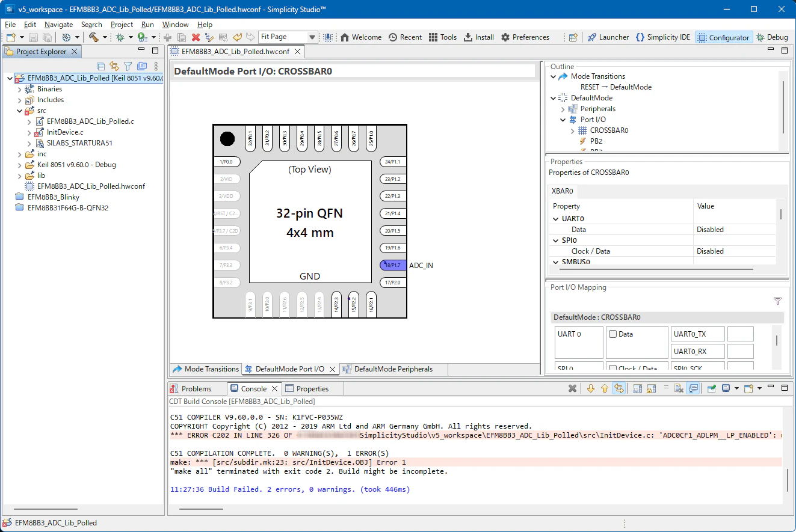Click the Profile run icon in toolbar

pos(141,37)
